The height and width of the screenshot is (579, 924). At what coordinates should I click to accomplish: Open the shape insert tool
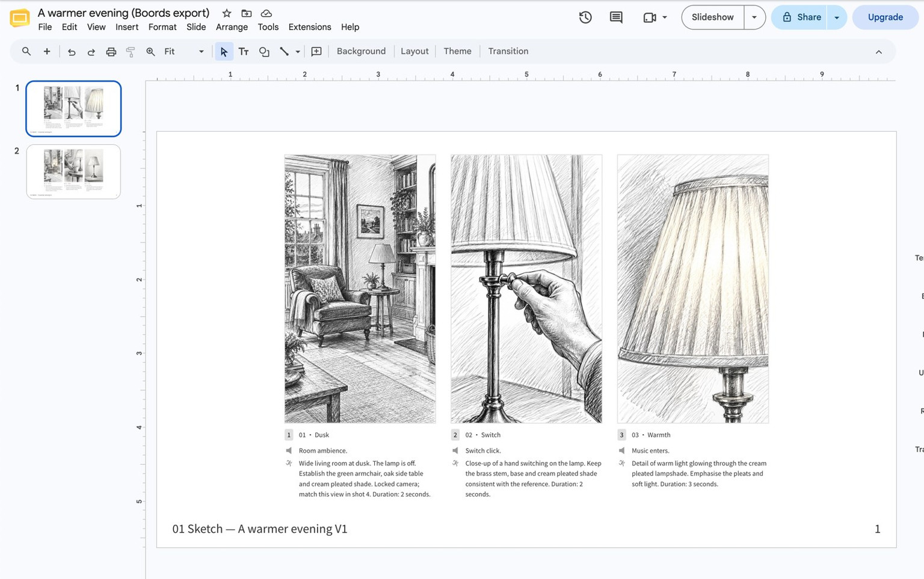pos(264,52)
